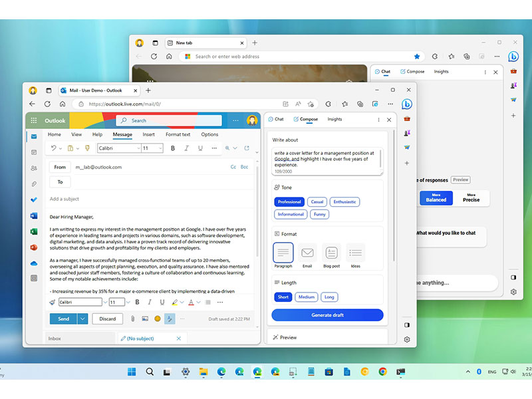Open the Options ribbon tab
This screenshot has height=399, width=532.
(209, 134)
